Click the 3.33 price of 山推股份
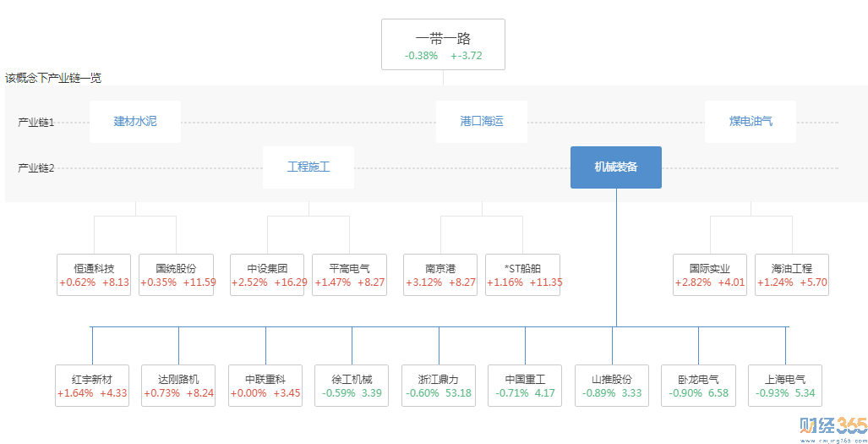This screenshot has height=444, width=868. (631, 393)
